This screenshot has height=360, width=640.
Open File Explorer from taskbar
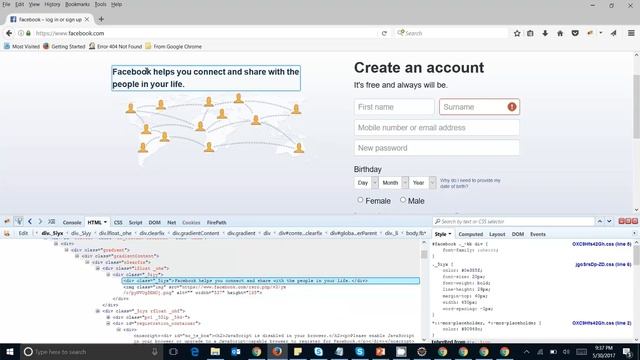[215, 351]
